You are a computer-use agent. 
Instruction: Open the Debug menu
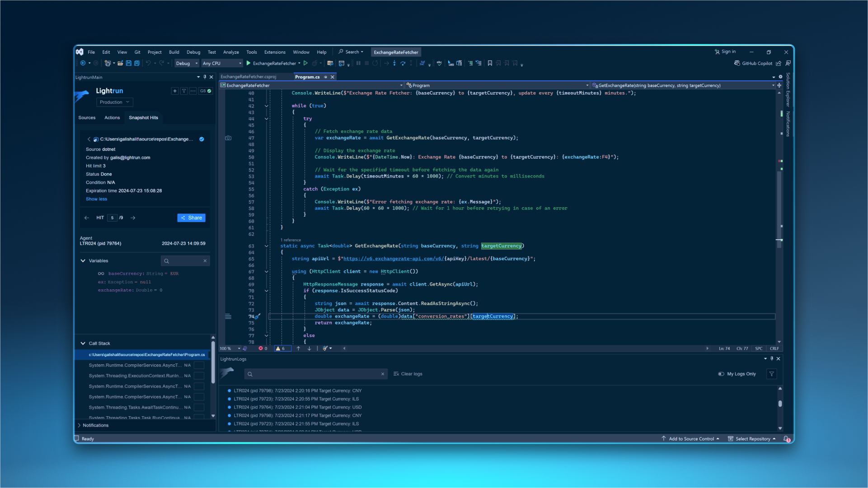click(193, 52)
